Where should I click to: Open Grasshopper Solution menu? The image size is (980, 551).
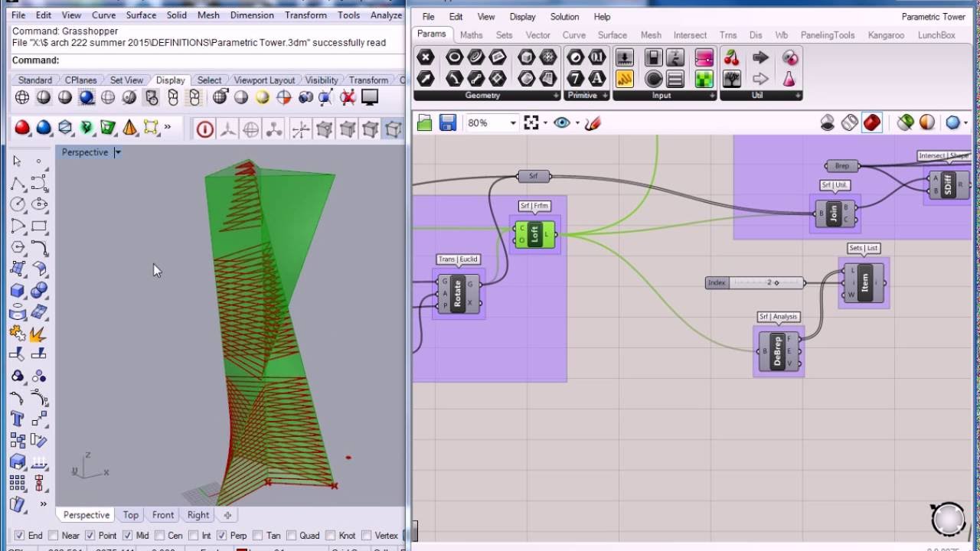point(564,16)
